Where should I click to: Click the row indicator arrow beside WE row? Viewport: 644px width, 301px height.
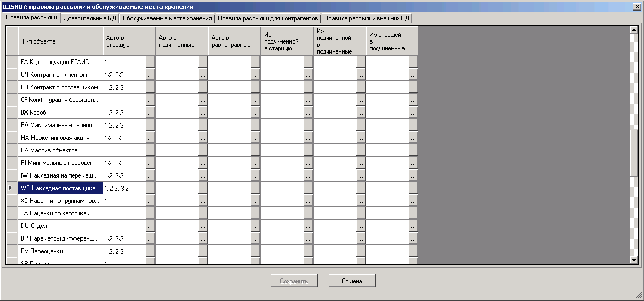point(12,188)
